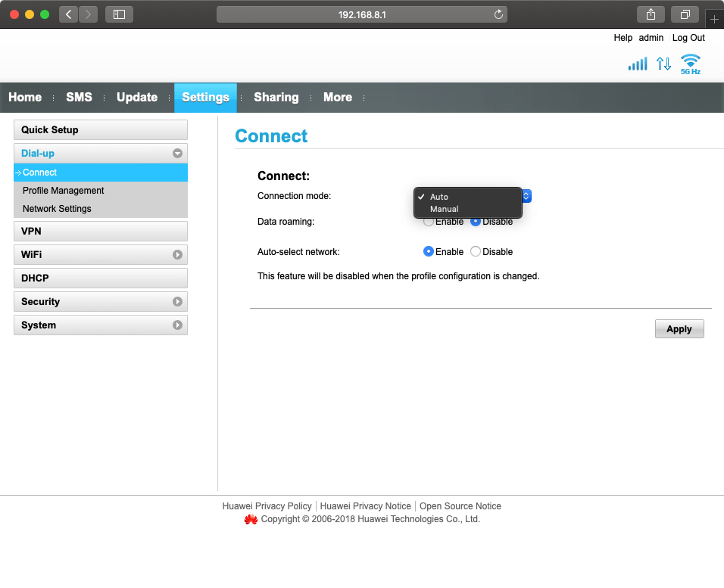The image size is (724, 588).
Task: Click the data transfer arrows icon
Action: 663,64
